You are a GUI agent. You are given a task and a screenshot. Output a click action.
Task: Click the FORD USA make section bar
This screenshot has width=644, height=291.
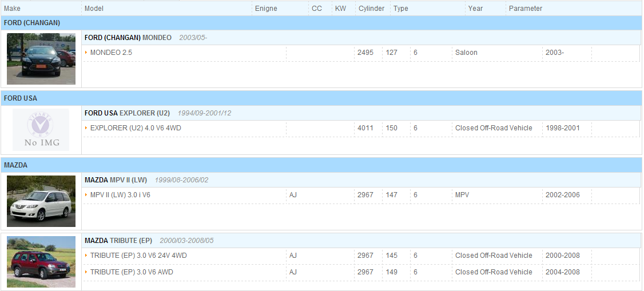click(x=321, y=98)
